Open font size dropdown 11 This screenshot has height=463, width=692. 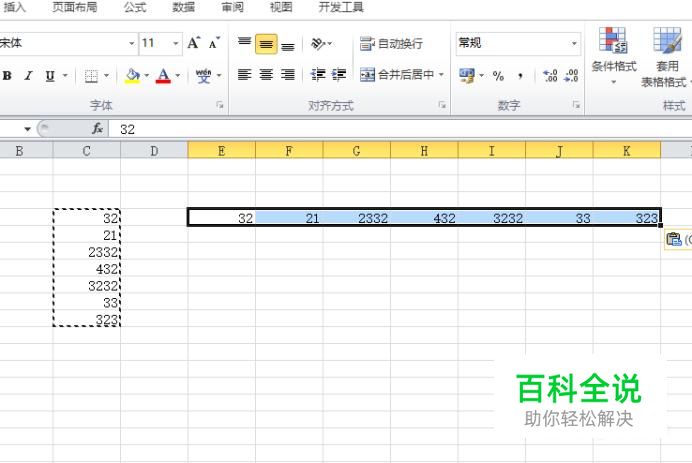(x=176, y=43)
